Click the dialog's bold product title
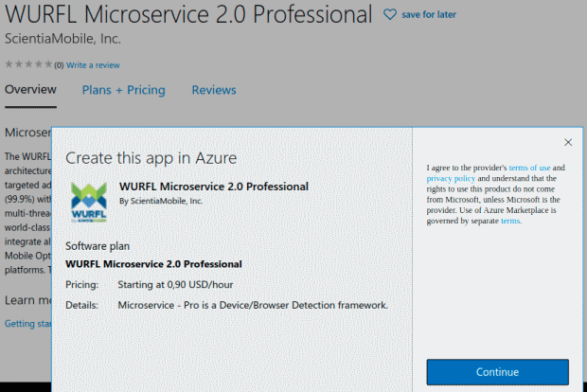Viewport: 587px width, 392px height. pos(214,187)
